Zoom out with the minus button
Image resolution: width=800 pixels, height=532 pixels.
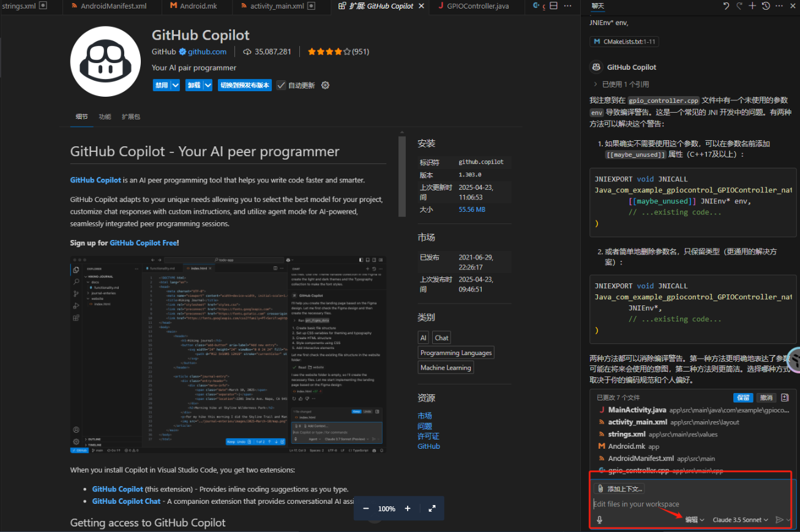[x=366, y=509]
